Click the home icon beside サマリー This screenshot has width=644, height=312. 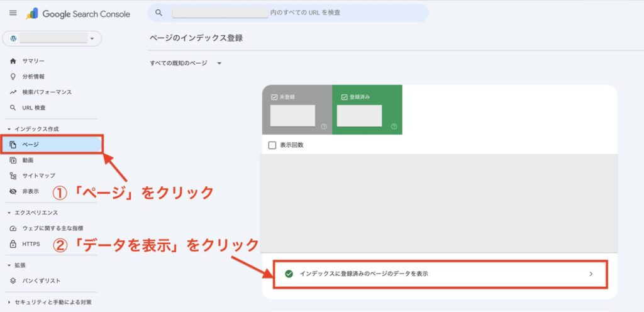[13, 61]
